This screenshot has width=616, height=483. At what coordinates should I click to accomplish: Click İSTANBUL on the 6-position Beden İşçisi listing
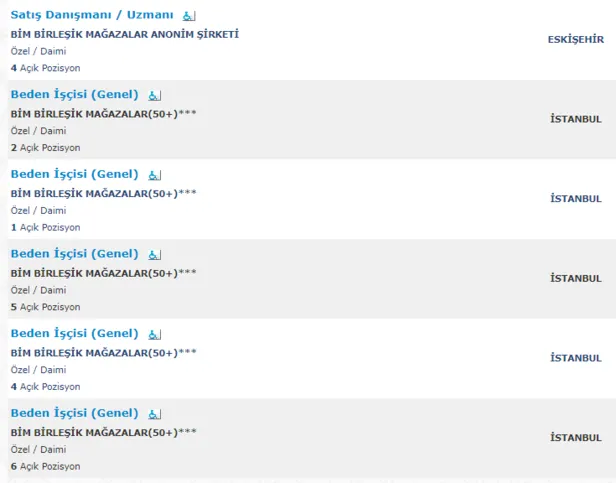click(576, 437)
